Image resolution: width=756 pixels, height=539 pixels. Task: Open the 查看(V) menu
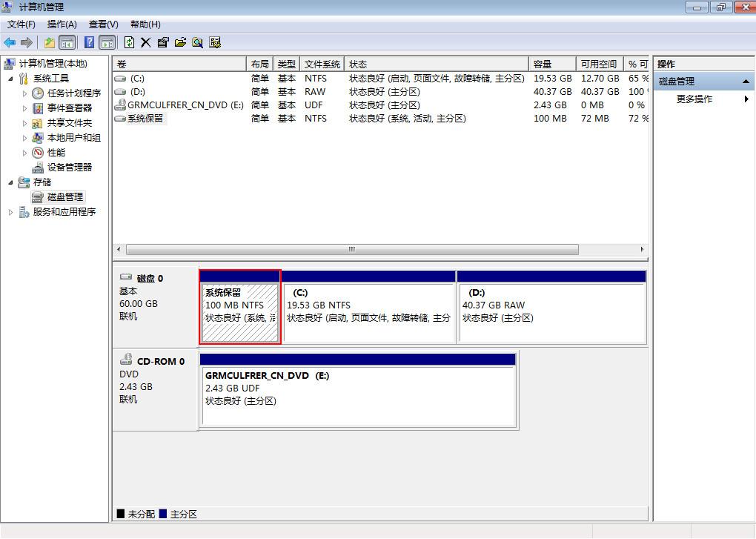[102, 24]
